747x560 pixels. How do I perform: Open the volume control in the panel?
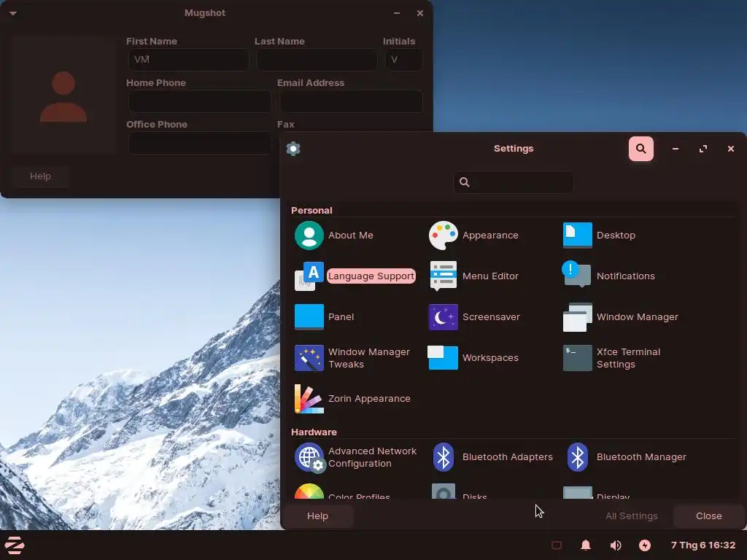[616, 545]
